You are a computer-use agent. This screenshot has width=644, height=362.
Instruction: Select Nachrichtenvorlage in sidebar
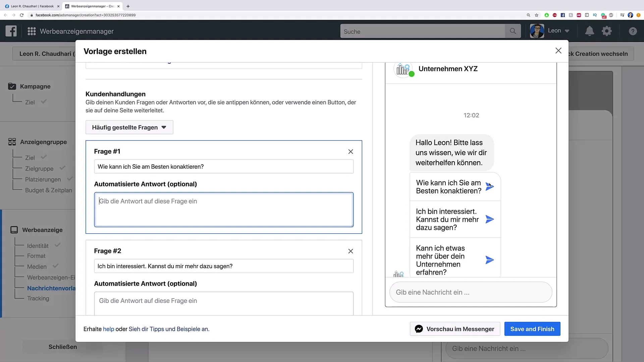tap(51, 288)
